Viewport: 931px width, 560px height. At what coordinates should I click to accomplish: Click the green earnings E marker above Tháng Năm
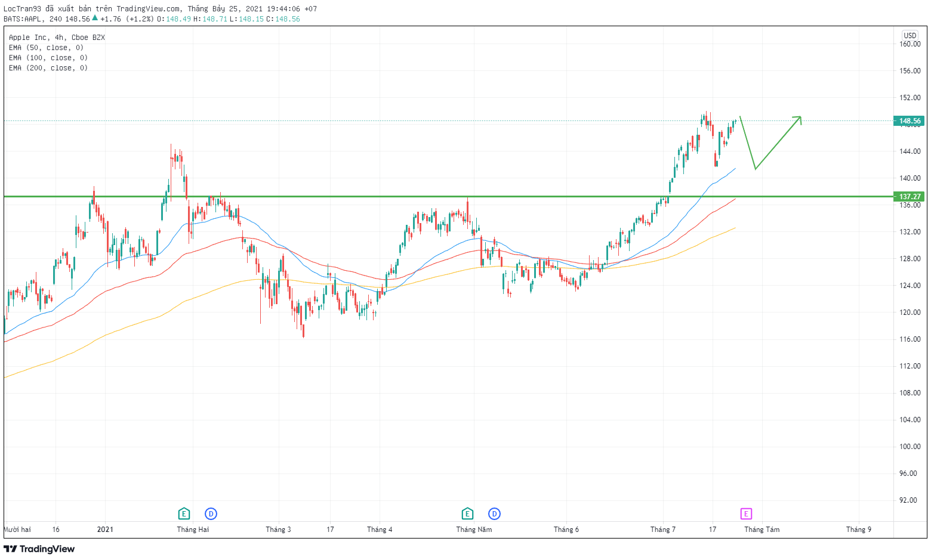click(467, 513)
